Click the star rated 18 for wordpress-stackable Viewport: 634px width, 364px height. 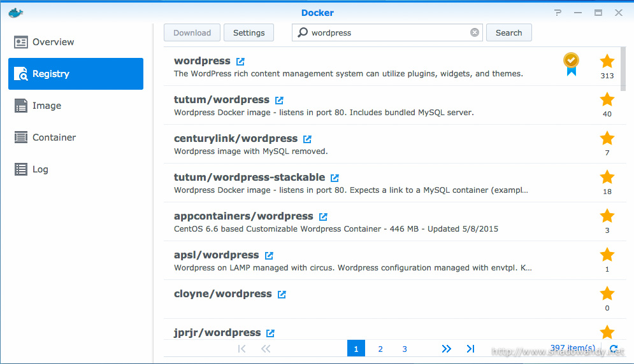[x=607, y=178]
